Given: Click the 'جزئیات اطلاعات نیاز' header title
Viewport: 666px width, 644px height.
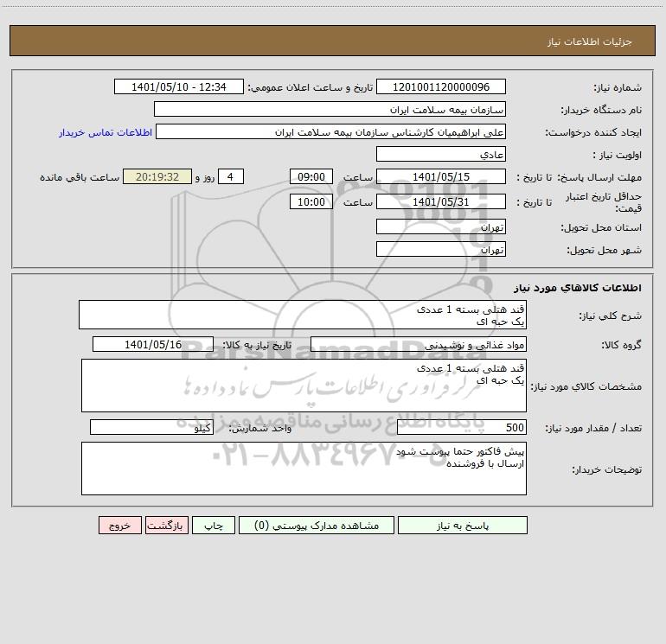Looking at the screenshot, I should point(590,41).
